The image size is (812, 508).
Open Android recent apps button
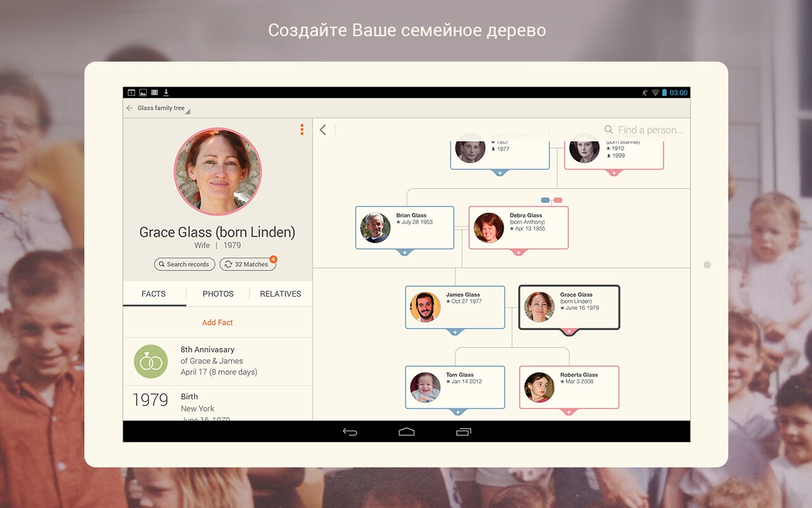tap(464, 432)
